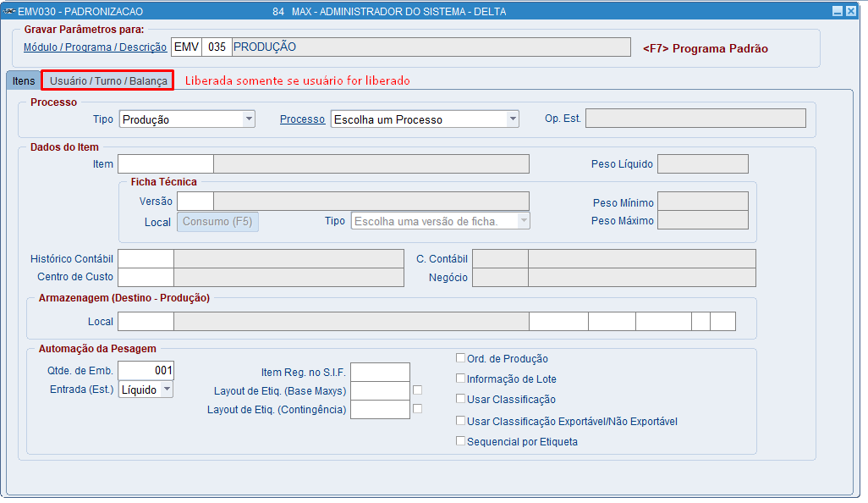Select the Itens tab
Image resolution: width=868 pixels, height=503 pixels.
[x=24, y=81]
